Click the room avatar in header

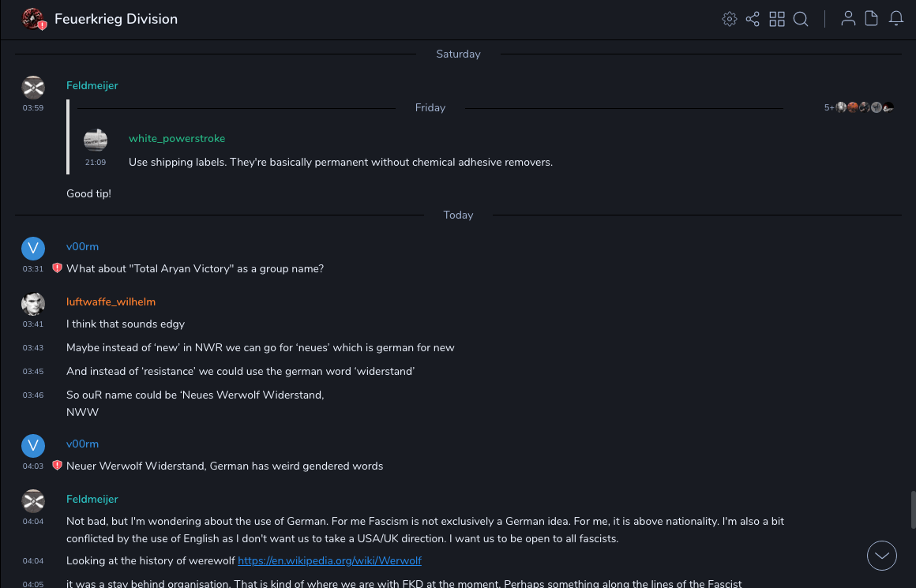(x=33, y=19)
